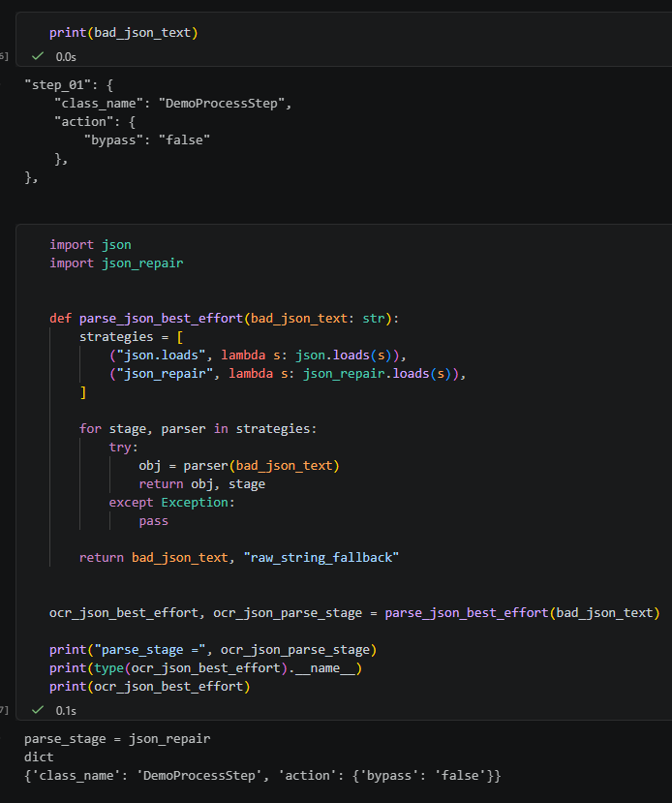This screenshot has height=803, width=672.
Task: Click the "bypass": "false" output line
Action: (147, 140)
